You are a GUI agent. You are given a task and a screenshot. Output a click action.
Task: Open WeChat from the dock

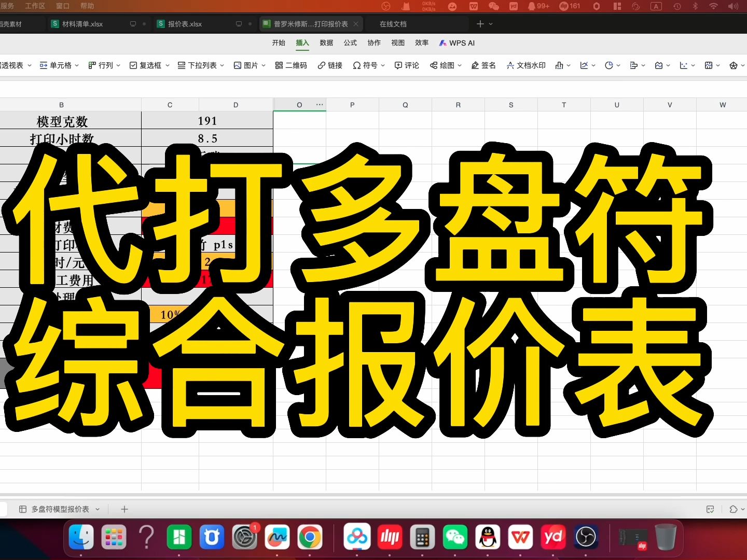tap(455, 537)
